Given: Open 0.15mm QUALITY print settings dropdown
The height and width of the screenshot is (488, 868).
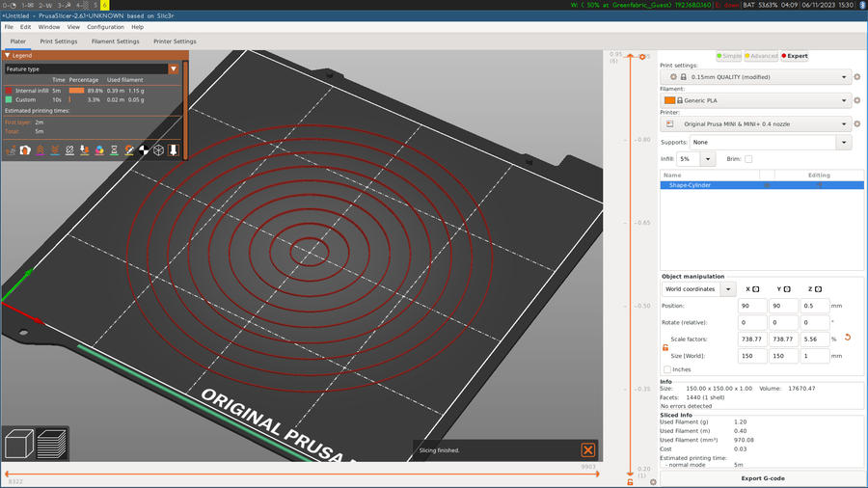Looking at the screenshot, I should point(756,77).
